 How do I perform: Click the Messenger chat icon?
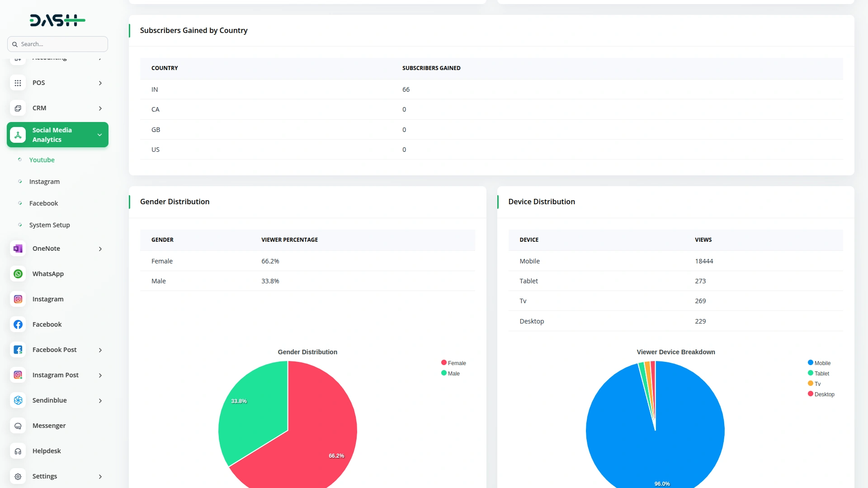coord(18,426)
